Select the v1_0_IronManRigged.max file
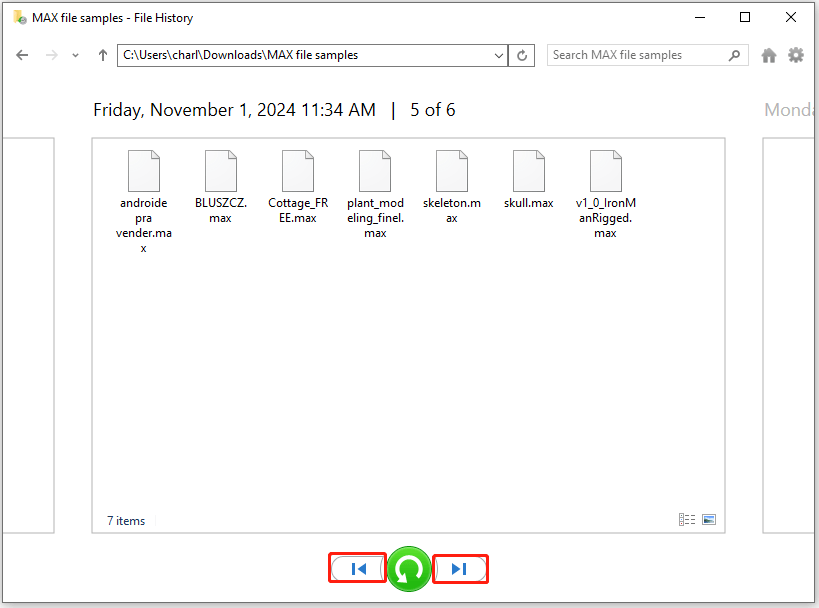819x608 pixels. pos(605,194)
